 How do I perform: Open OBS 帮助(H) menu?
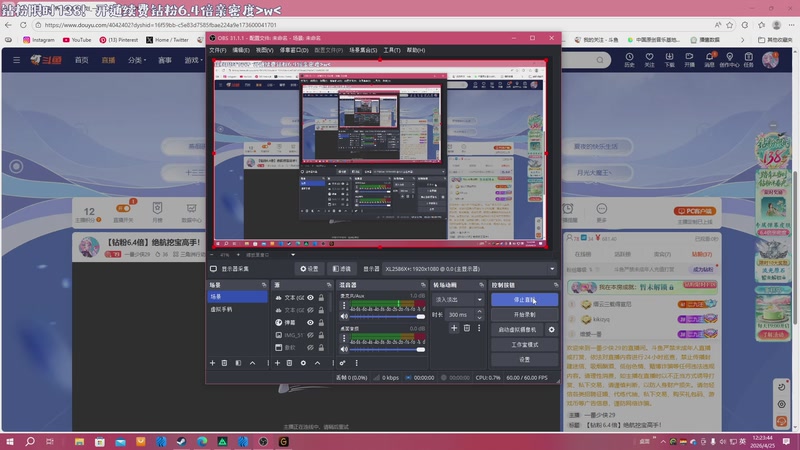tap(416, 50)
